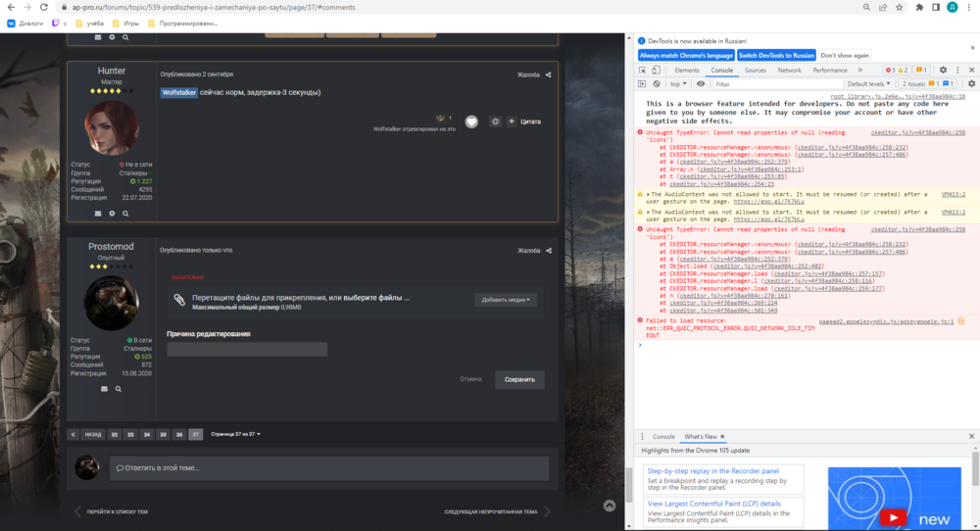Viewport: 980px width, 531px height.
Task: Expand more DevTools tabs with the » chevron
Action: click(x=860, y=71)
